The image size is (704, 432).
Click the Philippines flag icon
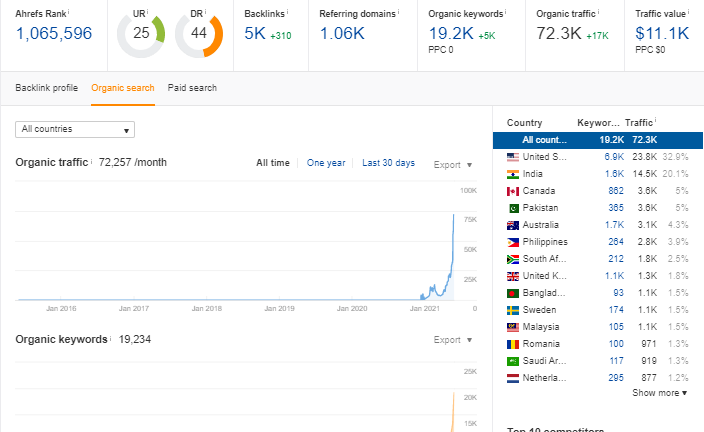click(513, 242)
